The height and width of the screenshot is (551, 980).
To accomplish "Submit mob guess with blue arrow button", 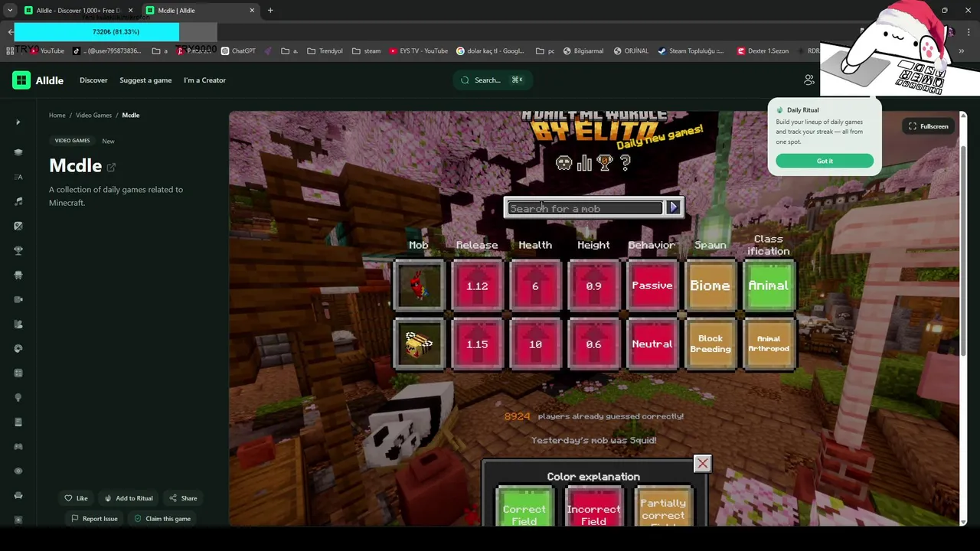I will (674, 207).
